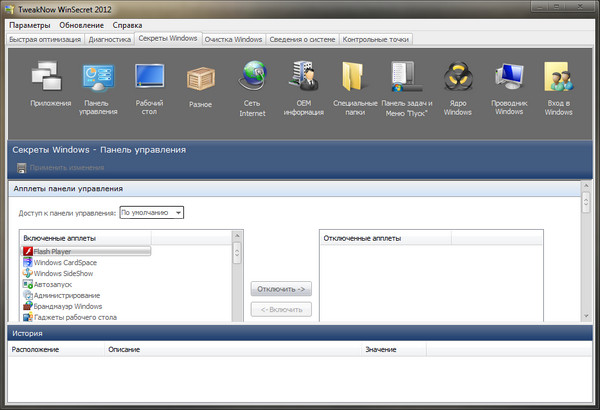Click the Разное box icon

coord(200,79)
